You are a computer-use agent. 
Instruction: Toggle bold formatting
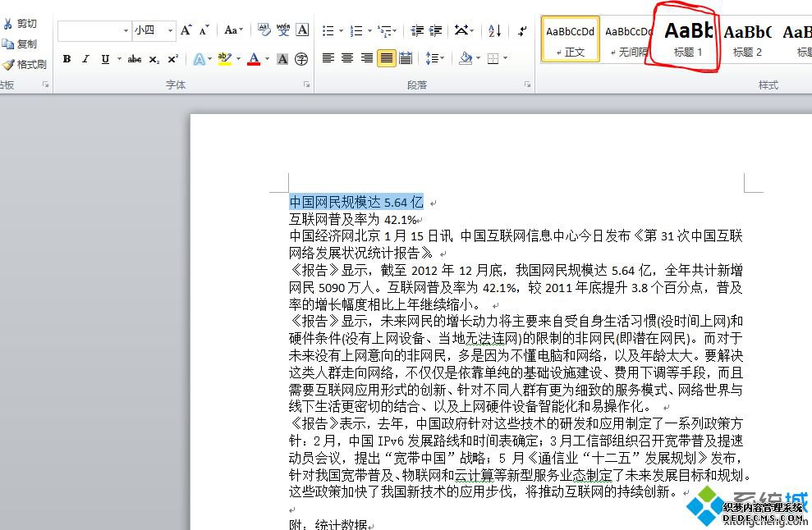[x=67, y=59]
